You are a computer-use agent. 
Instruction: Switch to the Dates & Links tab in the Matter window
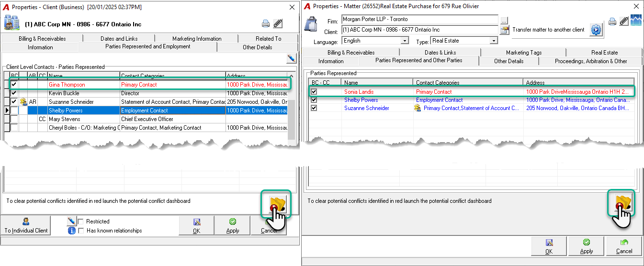point(441,53)
